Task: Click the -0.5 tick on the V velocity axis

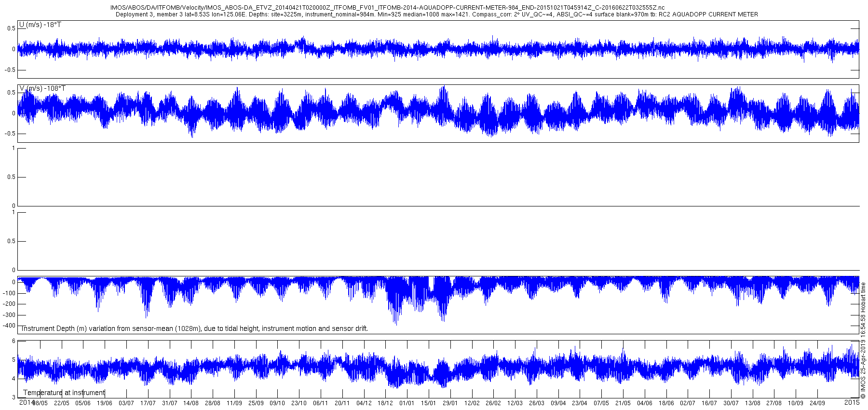Action: pos(10,134)
